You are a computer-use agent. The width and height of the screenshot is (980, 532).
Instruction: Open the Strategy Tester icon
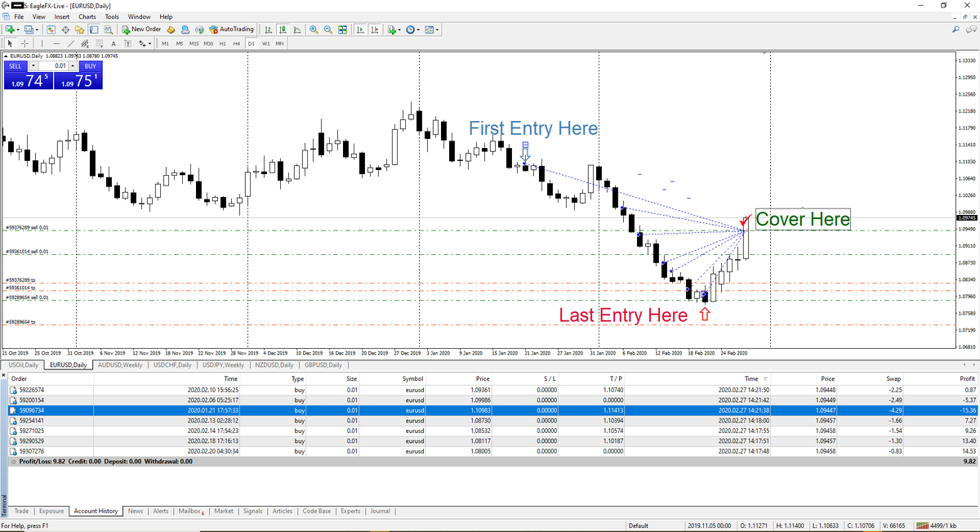point(108,29)
